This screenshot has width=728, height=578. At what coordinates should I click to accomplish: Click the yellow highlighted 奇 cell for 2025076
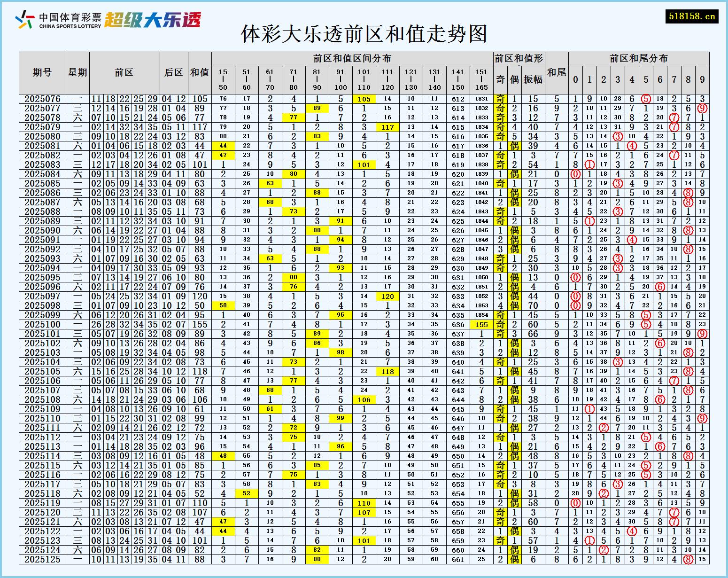tap(501, 99)
